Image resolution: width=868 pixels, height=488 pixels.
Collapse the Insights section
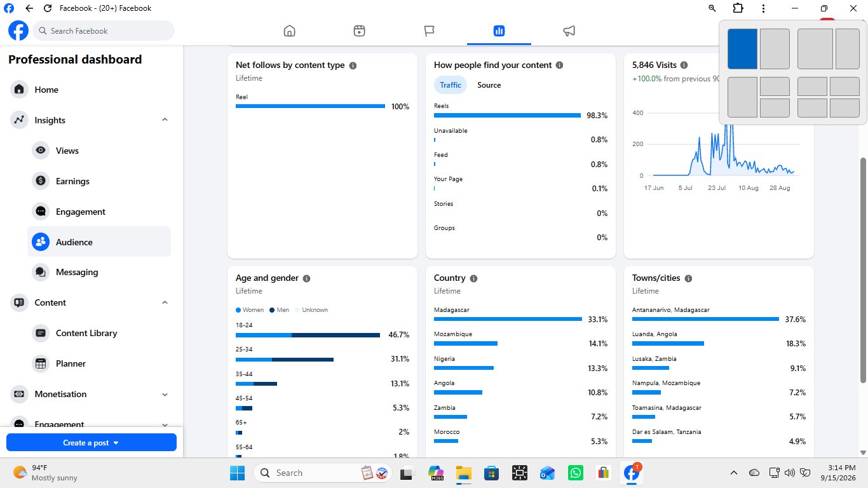(x=165, y=120)
